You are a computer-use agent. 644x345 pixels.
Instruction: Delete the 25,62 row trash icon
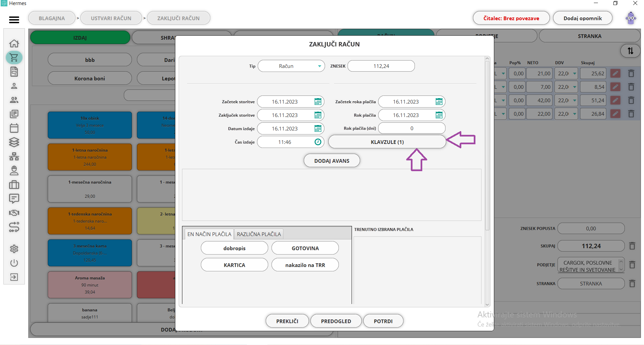point(631,73)
